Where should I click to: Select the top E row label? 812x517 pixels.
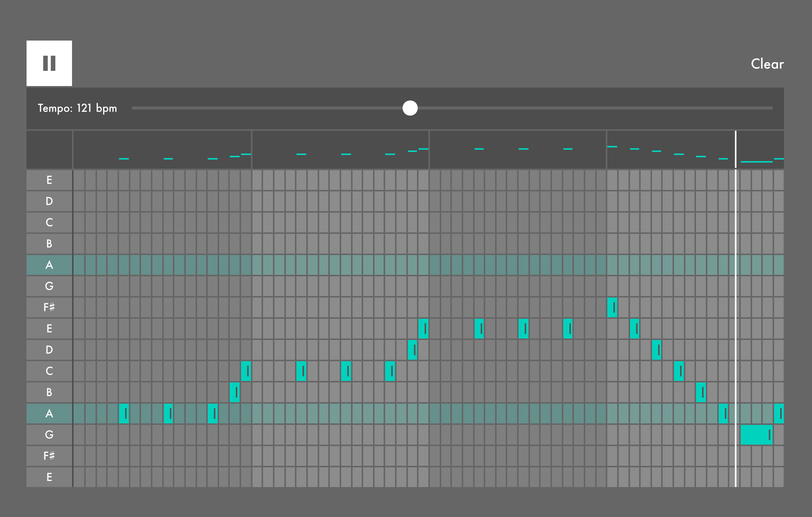[x=49, y=180]
